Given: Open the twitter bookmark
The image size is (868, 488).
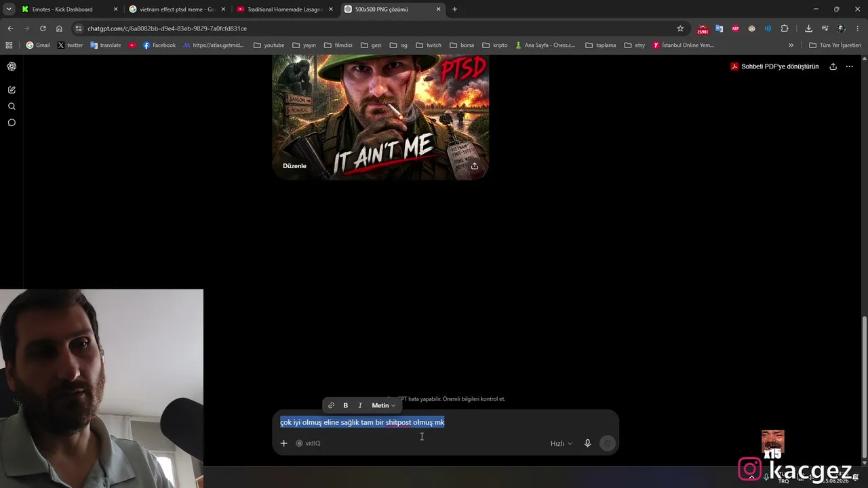Looking at the screenshot, I should click(71, 45).
